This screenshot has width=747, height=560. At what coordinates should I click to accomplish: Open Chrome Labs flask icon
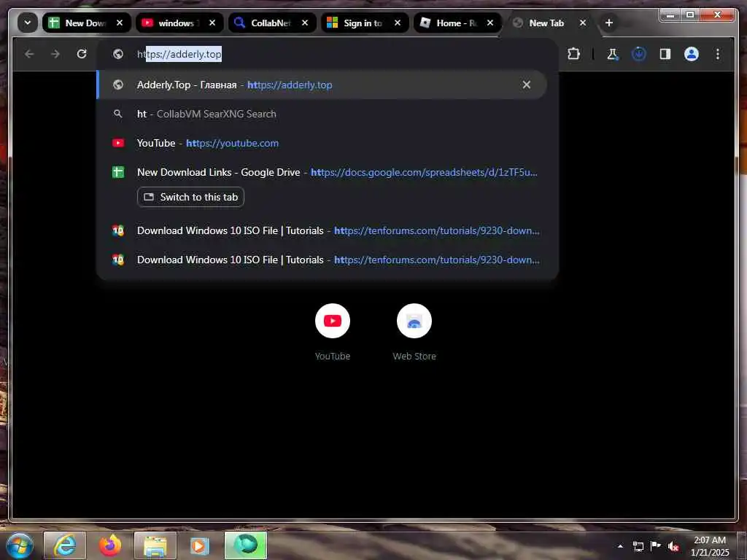(x=613, y=54)
